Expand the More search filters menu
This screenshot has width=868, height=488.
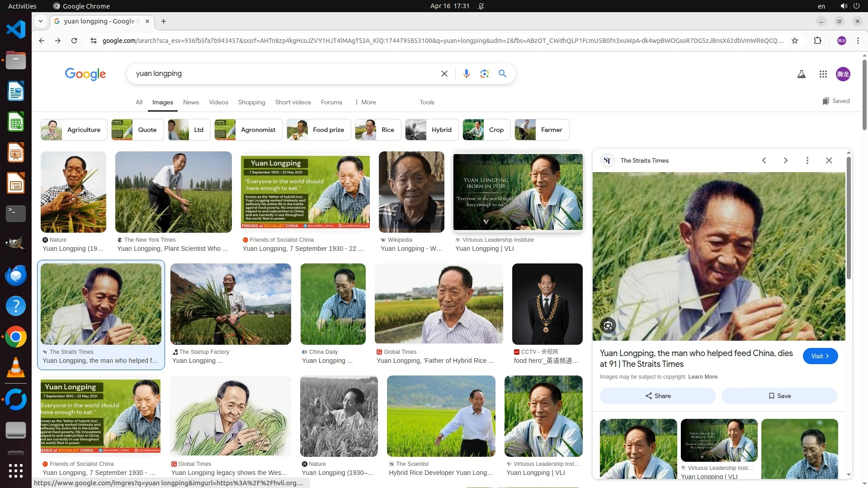coord(365,102)
